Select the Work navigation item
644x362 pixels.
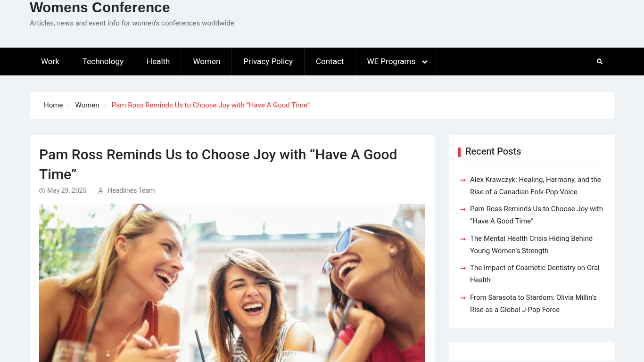coord(50,61)
